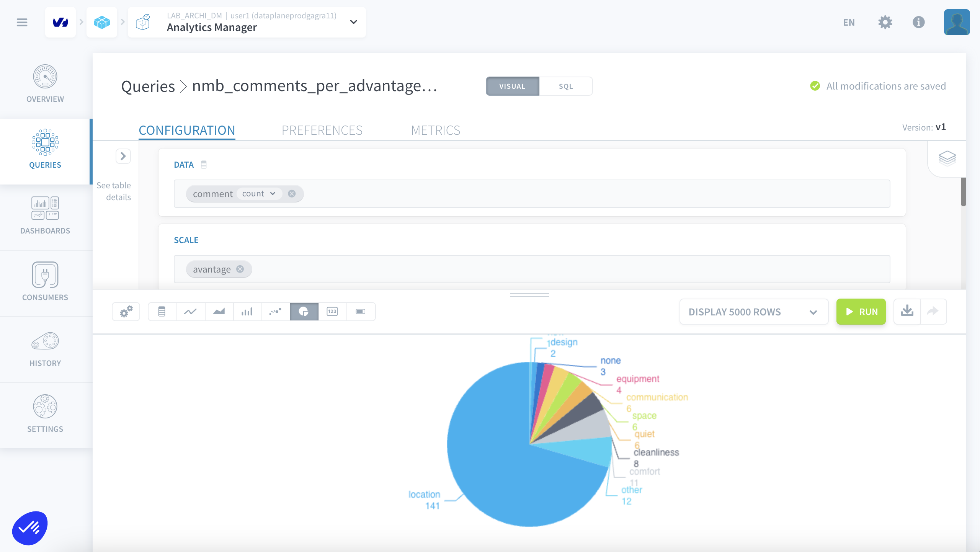Open the count aggregation dropdown
The image size is (980, 552).
pos(259,194)
